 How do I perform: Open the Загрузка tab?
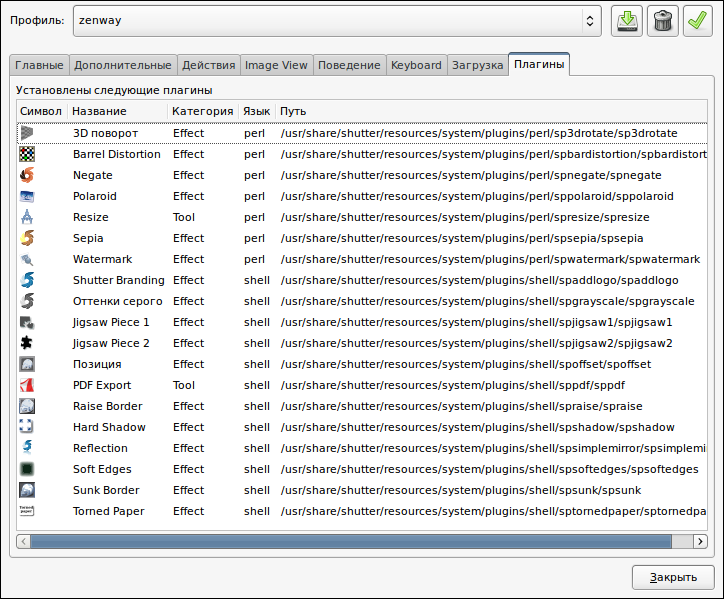(x=477, y=65)
